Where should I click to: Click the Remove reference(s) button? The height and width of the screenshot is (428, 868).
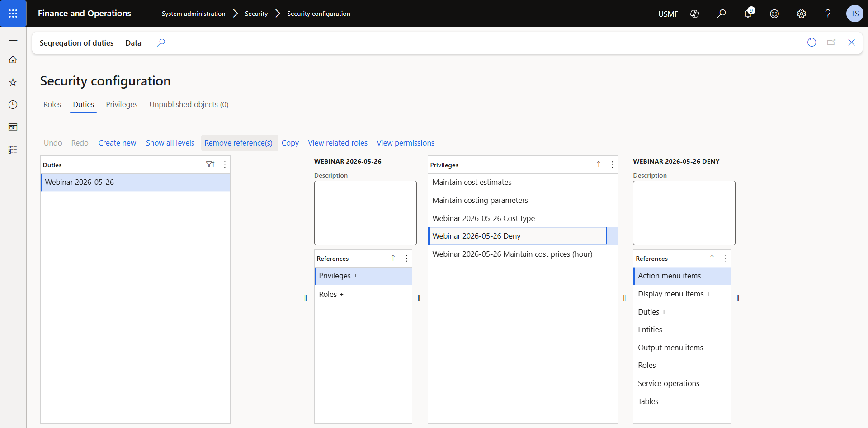(x=238, y=143)
